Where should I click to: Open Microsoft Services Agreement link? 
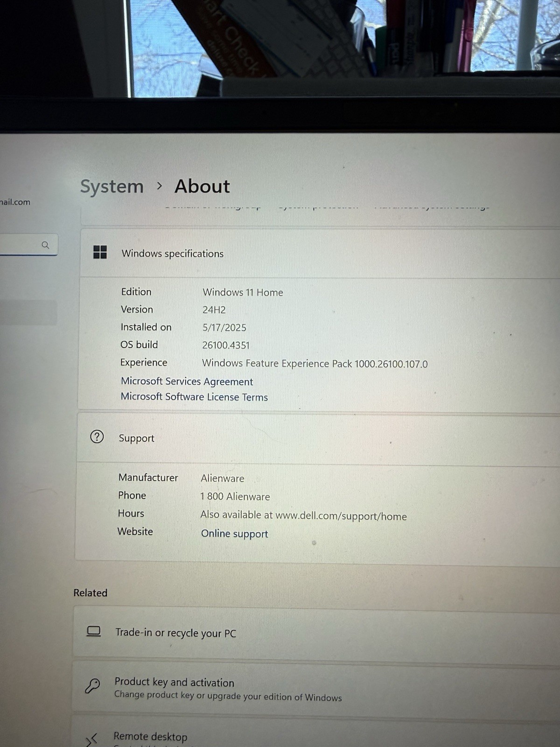(187, 381)
